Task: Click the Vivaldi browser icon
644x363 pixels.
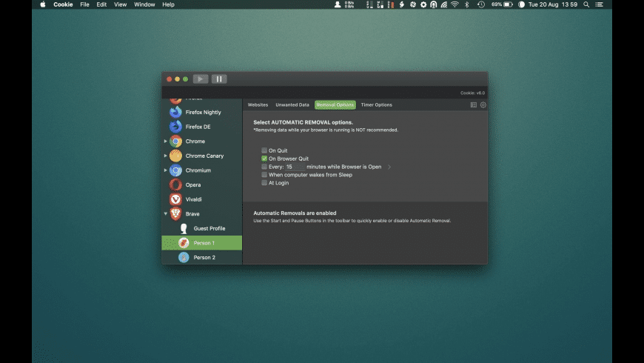Action: pyautogui.click(x=175, y=199)
